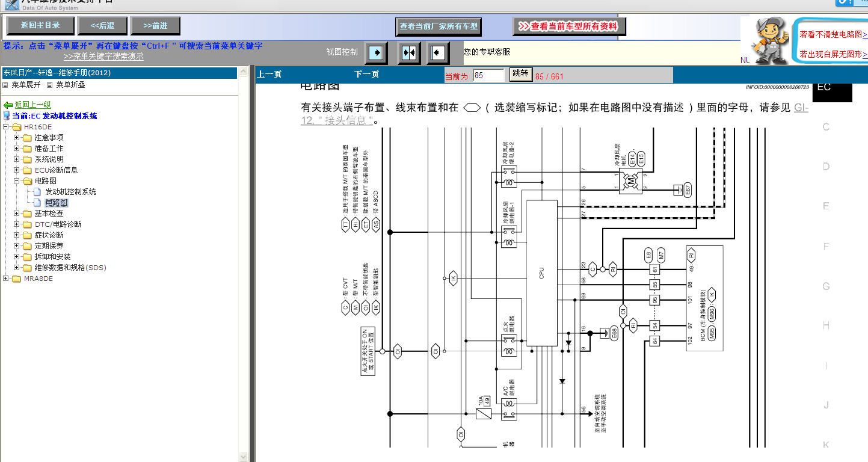Expand the 基本检查 folder node

17,214
